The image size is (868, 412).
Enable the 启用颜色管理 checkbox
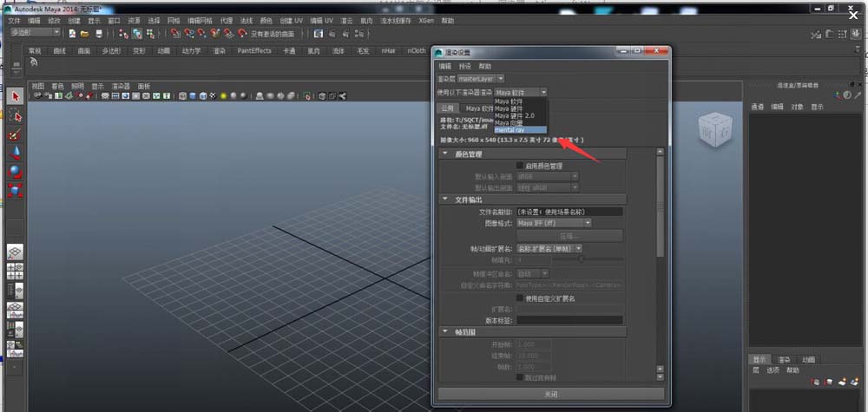pos(520,166)
